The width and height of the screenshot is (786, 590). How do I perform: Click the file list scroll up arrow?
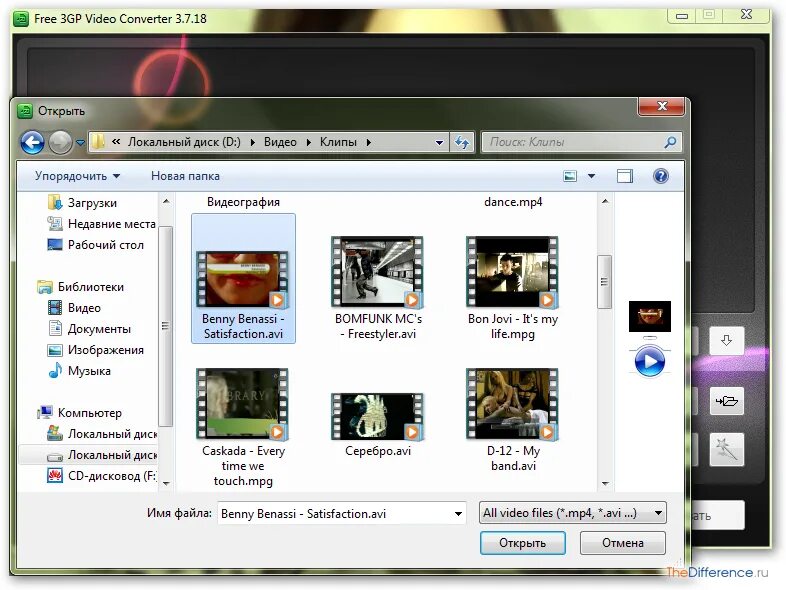(605, 202)
